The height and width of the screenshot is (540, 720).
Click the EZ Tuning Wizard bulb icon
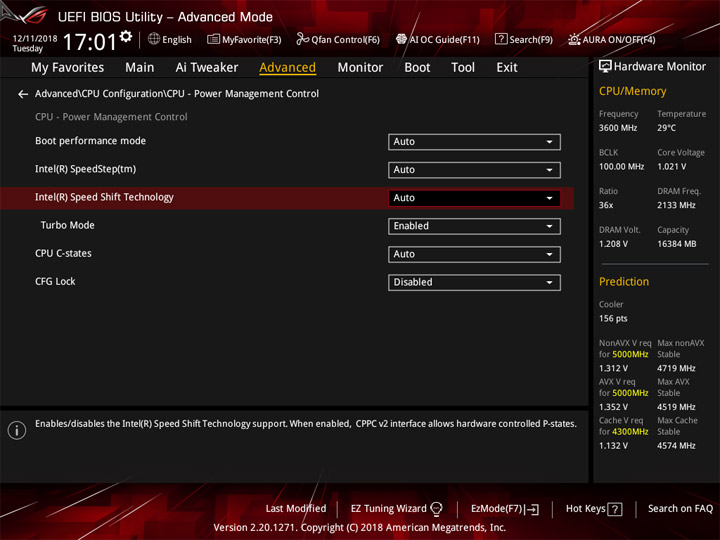coord(436,509)
